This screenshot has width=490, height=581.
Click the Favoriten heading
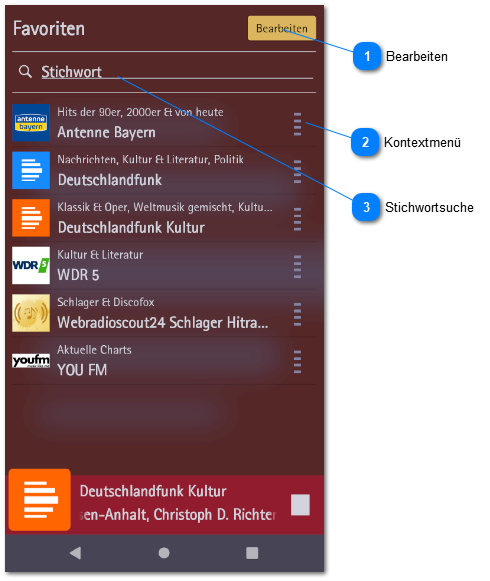(x=49, y=29)
